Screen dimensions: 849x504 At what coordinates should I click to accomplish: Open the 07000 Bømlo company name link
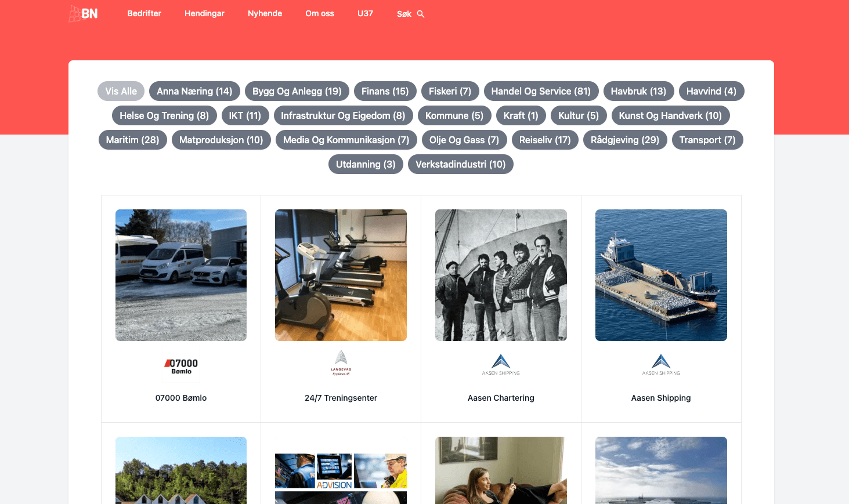(x=181, y=398)
